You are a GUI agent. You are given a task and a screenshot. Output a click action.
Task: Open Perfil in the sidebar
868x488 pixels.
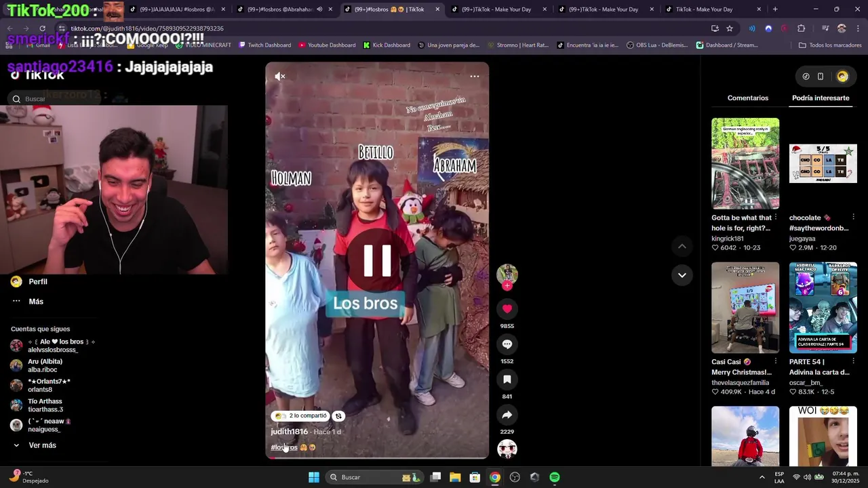(x=38, y=282)
